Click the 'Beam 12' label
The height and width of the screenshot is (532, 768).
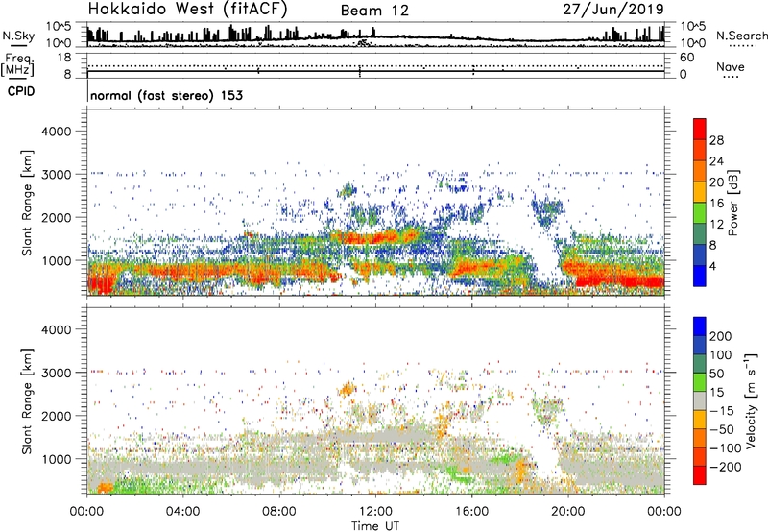374,11
